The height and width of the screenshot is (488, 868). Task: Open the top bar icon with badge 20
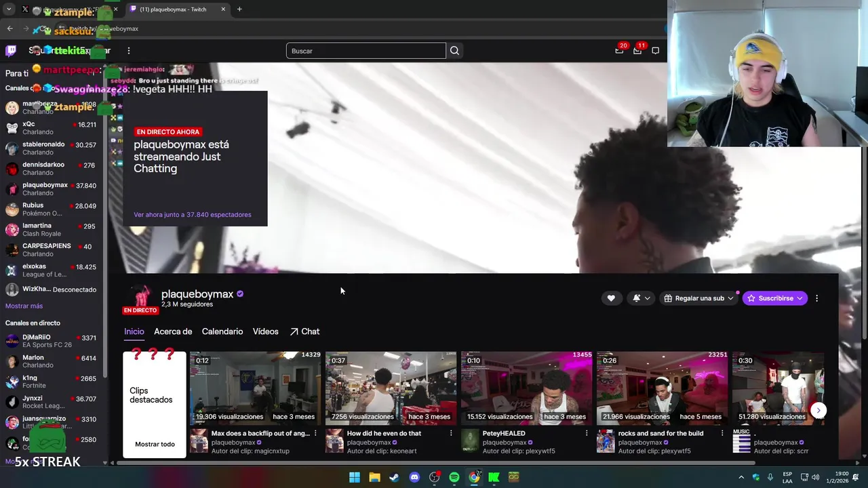(x=619, y=50)
